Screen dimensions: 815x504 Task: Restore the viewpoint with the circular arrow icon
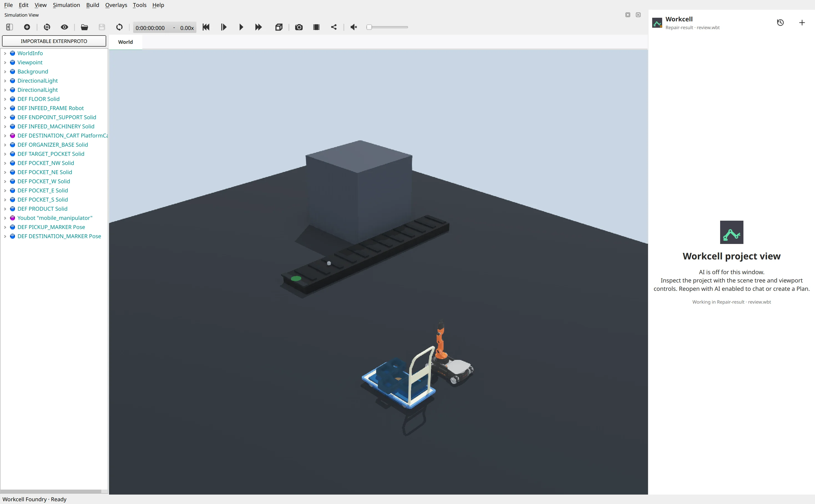click(x=47, y=27)
